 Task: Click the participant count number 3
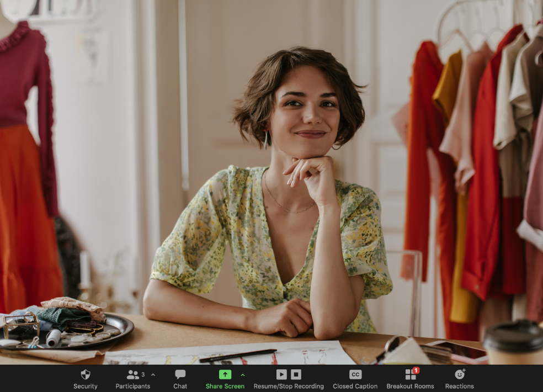click(143, 375)
